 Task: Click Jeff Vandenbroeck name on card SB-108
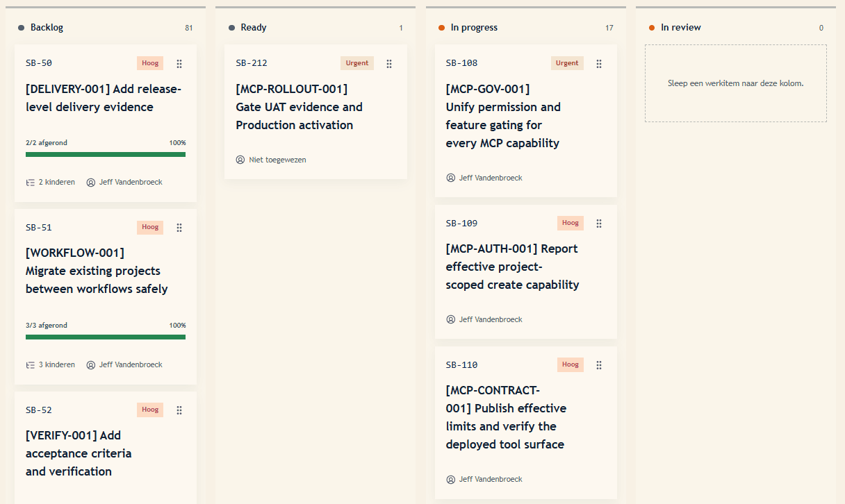(x=491, y=178)
